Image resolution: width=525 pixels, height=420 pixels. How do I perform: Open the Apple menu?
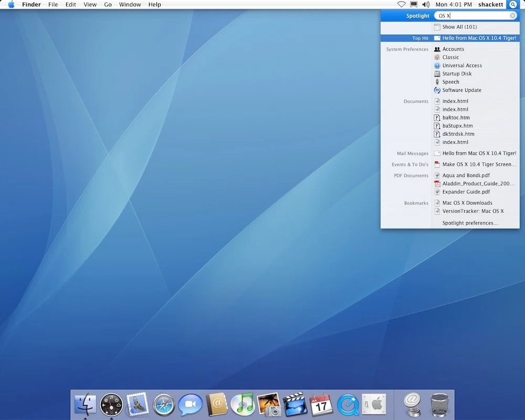(11, 4)
